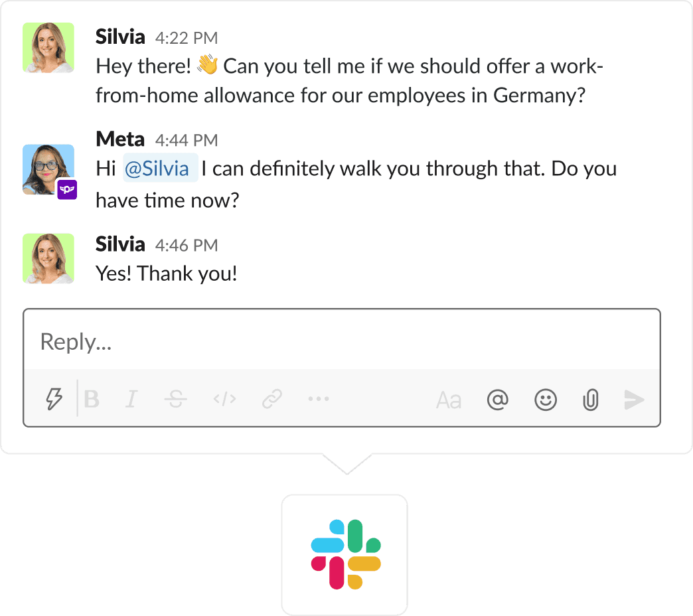Click Meta's profile picture
Viewport: 693px width, 616px height.
[x=48, y=170]
